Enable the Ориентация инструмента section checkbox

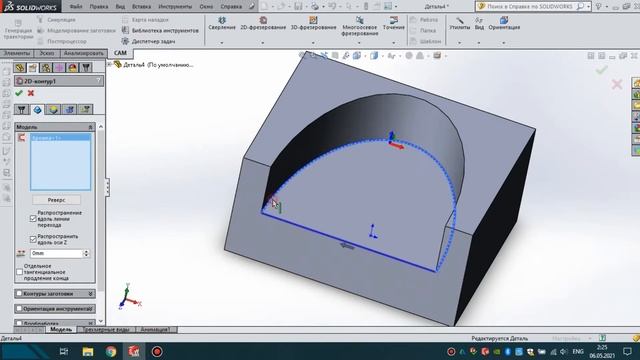click(x=19, y=309)
